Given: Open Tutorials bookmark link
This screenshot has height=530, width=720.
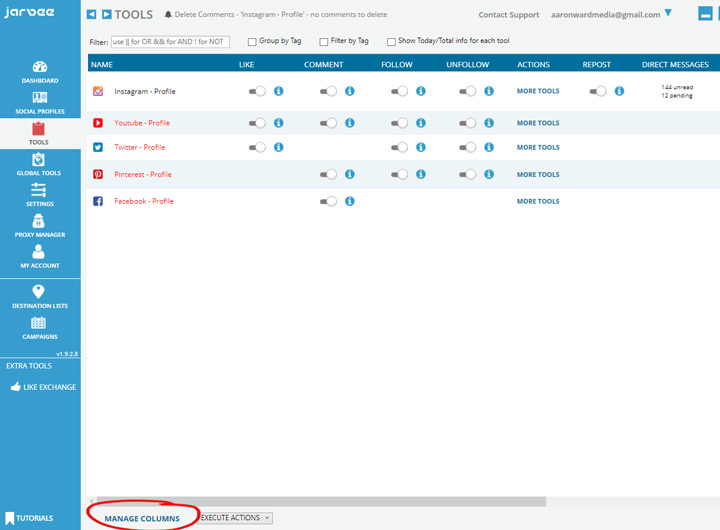Looking at the screenshot, I should click(29, 518).
